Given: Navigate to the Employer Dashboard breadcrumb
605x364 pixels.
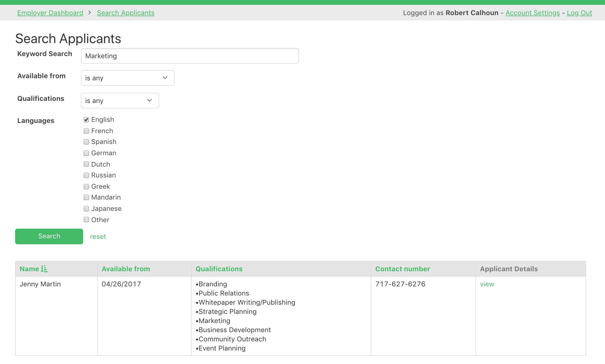Looking at the screenshot, I should coord(50,13).
